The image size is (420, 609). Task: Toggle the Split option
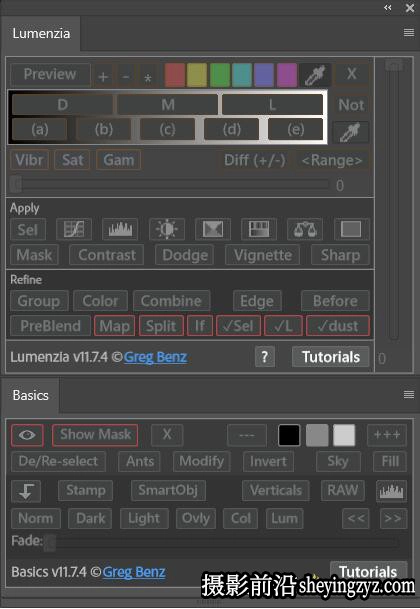(161, 326)
